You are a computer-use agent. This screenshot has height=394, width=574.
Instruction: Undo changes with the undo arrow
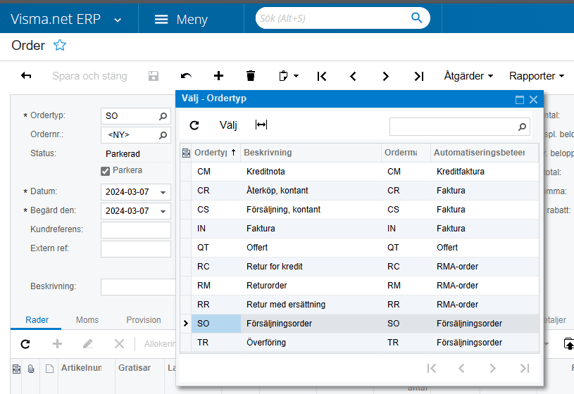click(x=186, y=76)
